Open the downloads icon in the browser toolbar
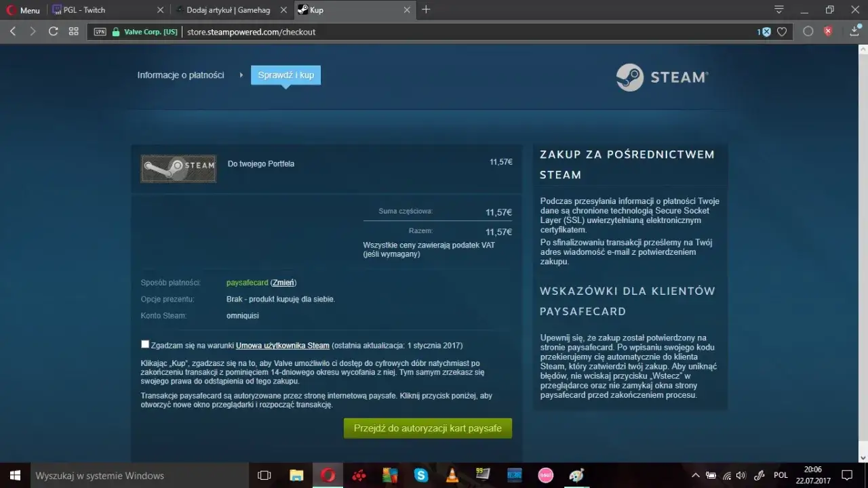The height and width of the screenshot is (488, 868). click(x=854, y=31)
